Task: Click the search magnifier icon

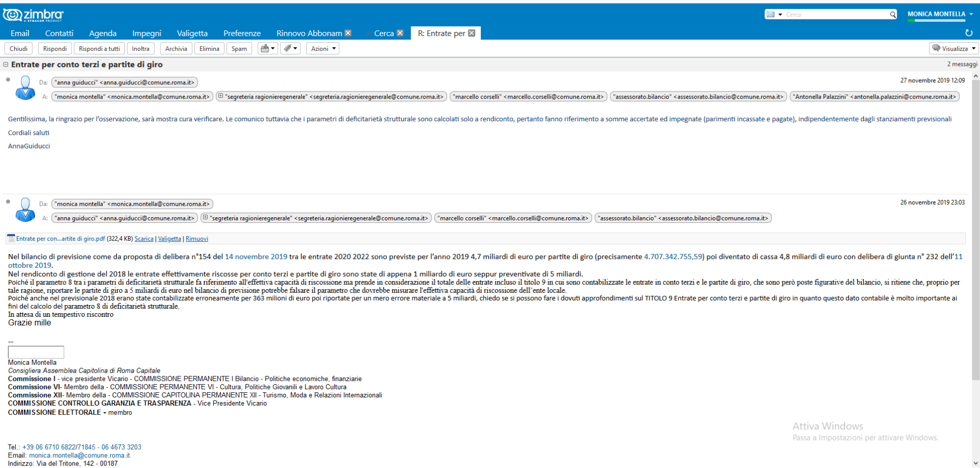Action: (x=893, y=15)
